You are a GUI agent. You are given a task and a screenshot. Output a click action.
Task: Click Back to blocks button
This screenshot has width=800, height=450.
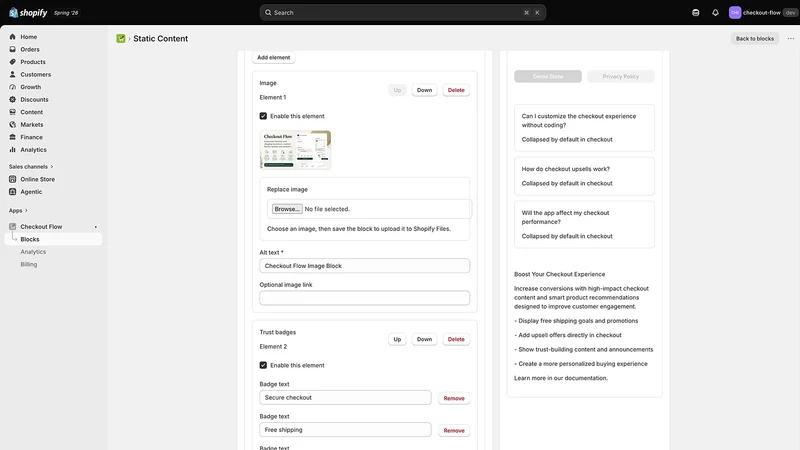pos(755,39)
